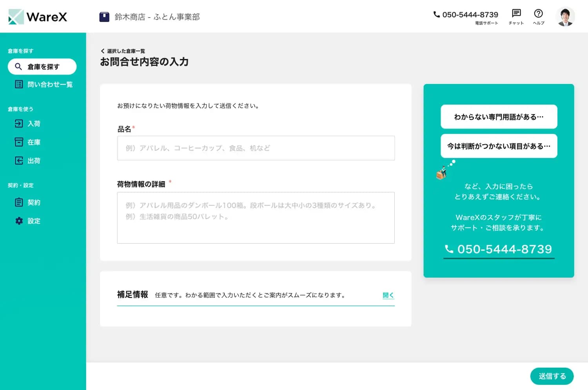
Task: Click 今は判断がつかない項目がある… button
Action: coord(499,146)
